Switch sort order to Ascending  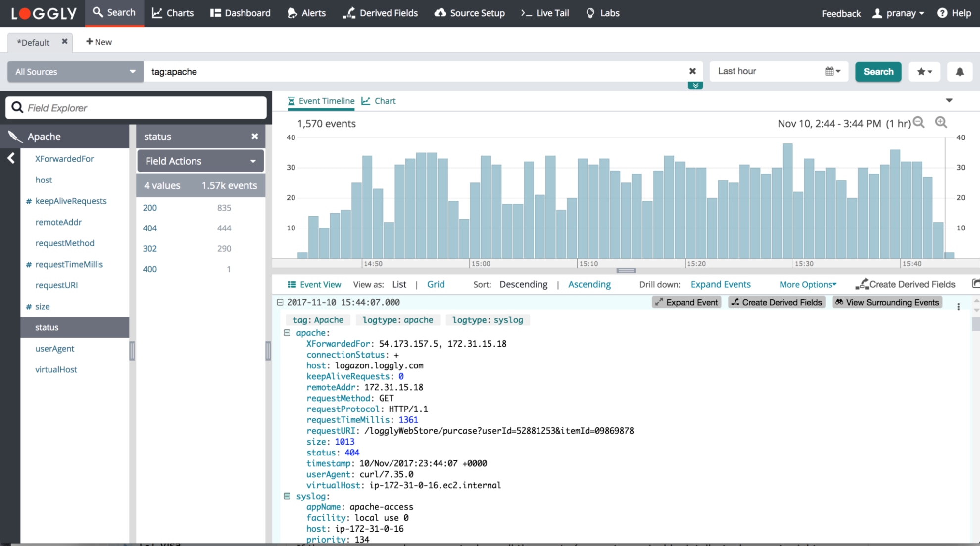click(x=589, y=284)
